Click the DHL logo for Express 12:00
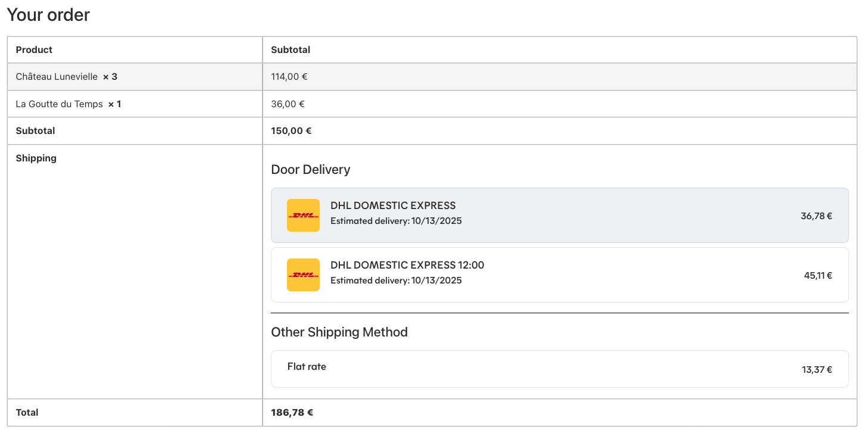 tap(303, 275)
